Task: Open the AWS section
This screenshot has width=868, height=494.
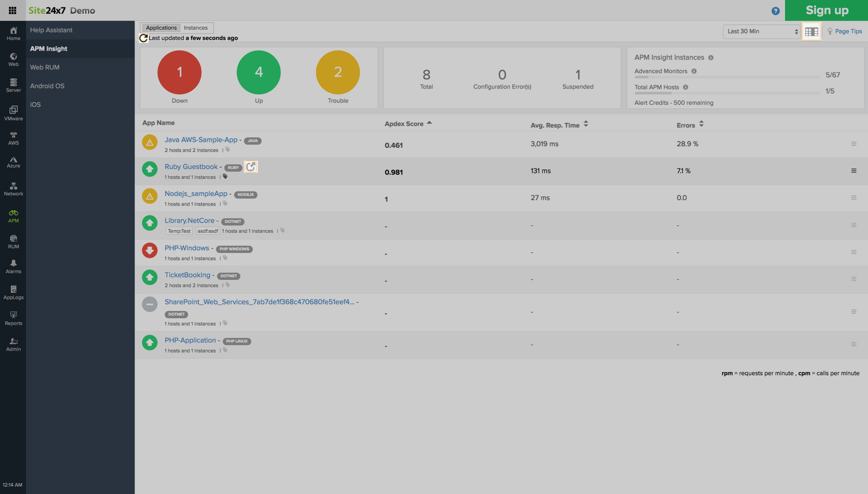Action: tap(13, 138)
